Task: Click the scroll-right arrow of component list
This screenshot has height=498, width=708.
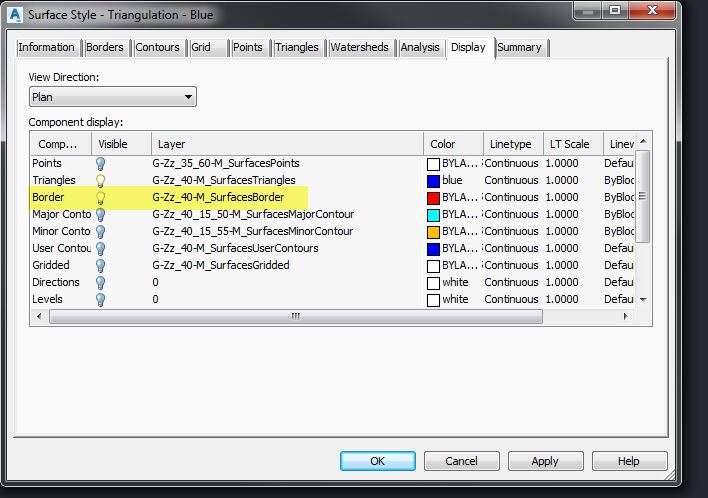Action: pyautogui.click(x=625, y=316)
